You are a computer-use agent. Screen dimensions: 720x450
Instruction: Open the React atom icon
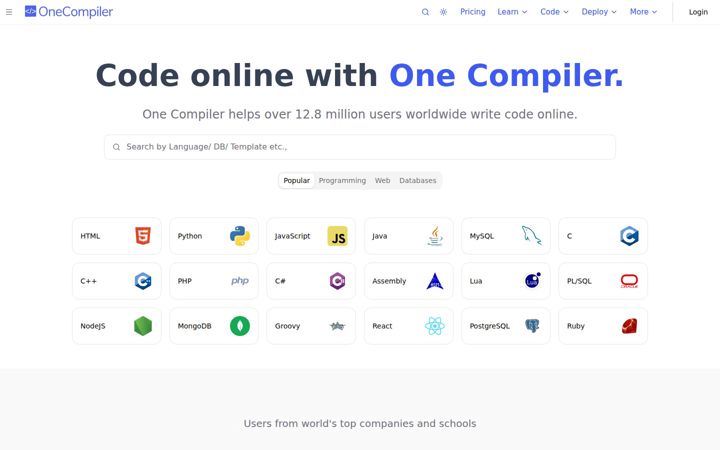point(435,326)
